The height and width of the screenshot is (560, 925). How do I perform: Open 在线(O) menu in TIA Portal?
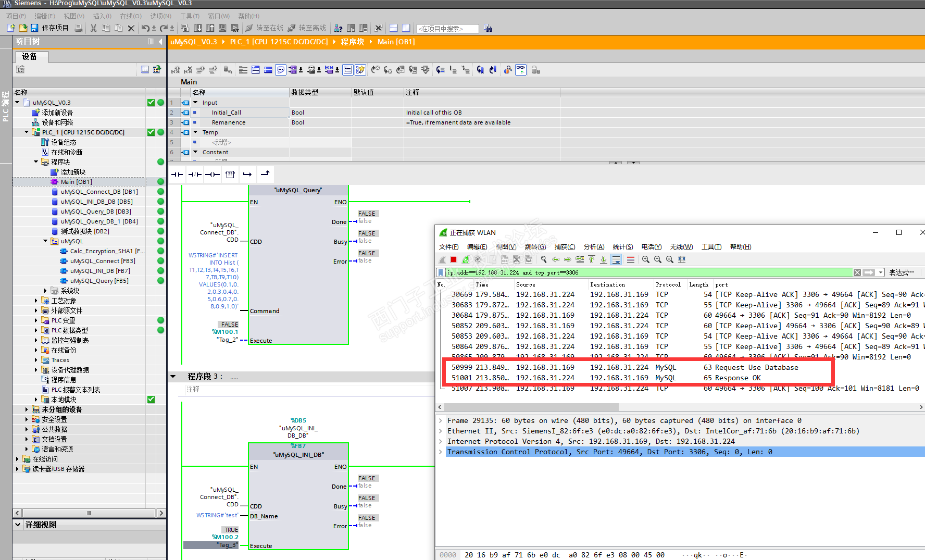click(x=131, y=16)
